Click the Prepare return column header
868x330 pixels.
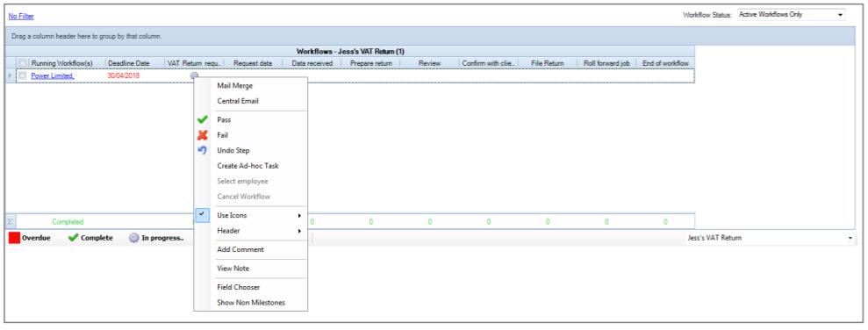tap(371, 63)
